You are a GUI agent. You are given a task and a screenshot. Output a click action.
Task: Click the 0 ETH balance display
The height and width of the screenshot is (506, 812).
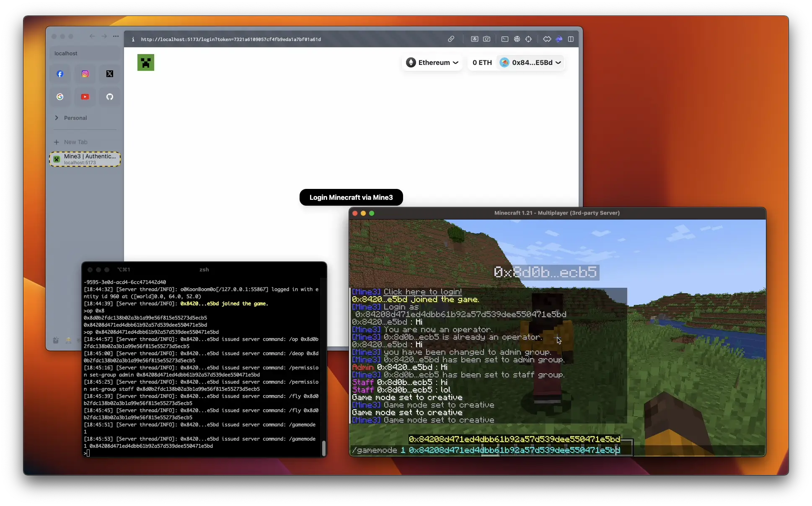(x=482, y=62)
